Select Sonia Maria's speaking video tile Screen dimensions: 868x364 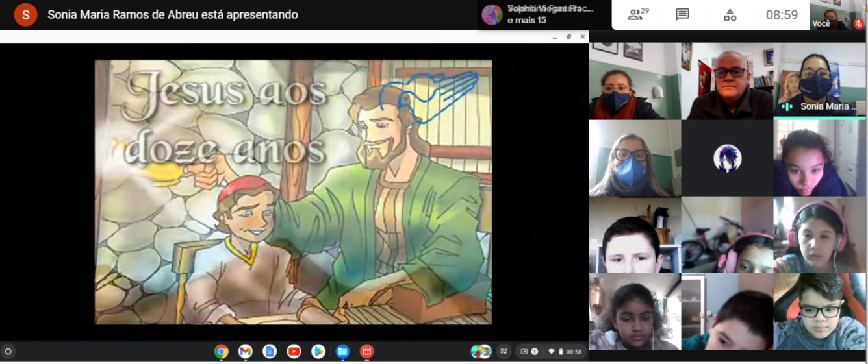(x=819, y=80)
